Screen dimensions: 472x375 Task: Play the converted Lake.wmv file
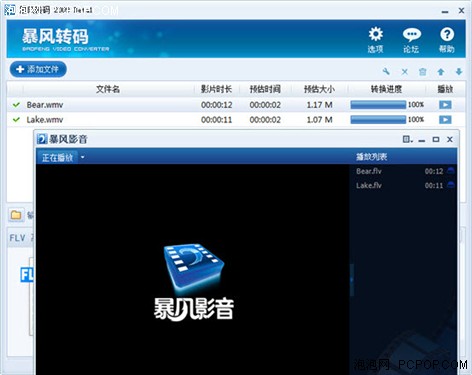click(x=445, y=119)
